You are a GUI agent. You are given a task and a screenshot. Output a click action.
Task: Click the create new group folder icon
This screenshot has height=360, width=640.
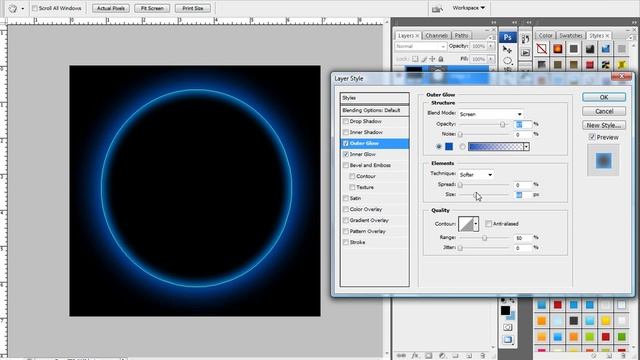coord(456,356)
